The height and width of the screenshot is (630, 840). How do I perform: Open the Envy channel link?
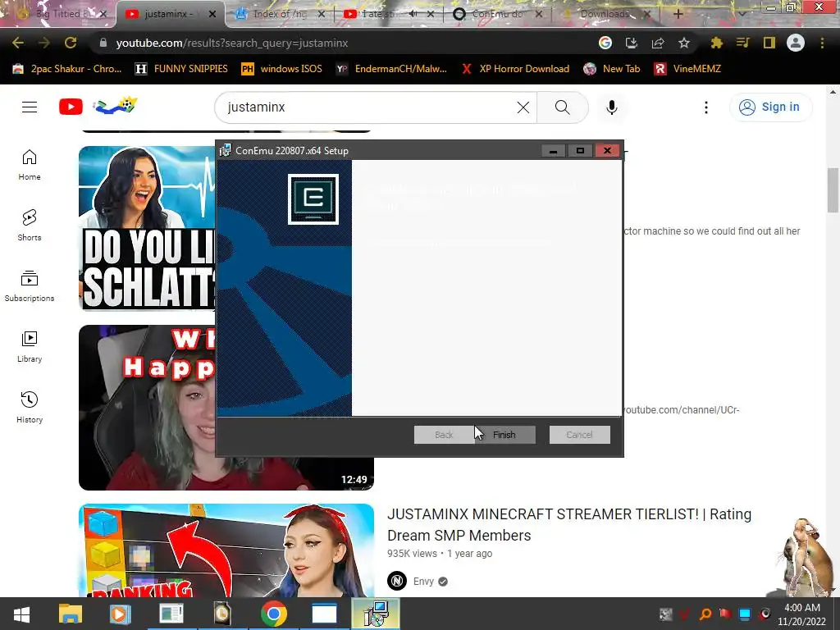(x=423, y=582)
